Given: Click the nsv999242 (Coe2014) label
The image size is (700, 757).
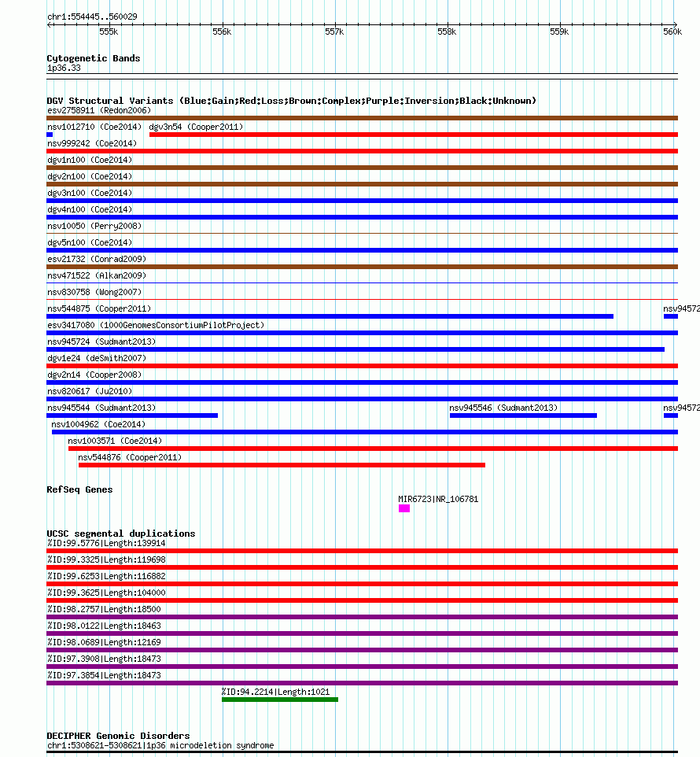Looking at the screenshot, I should [x=92, y=143].
